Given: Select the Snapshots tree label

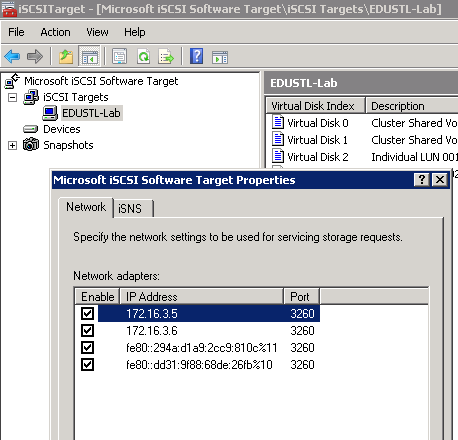Looking at the screenshot, I should click(68, 145).
